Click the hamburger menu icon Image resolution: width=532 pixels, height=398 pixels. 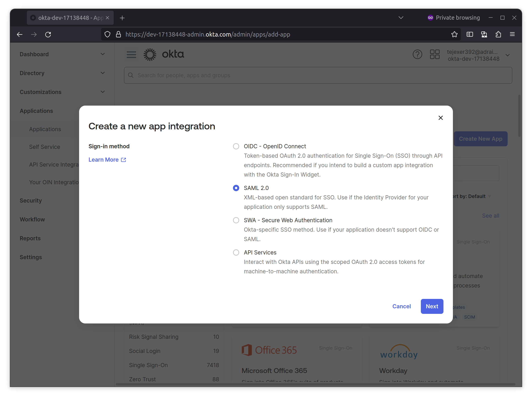click(x=131, y=55)
